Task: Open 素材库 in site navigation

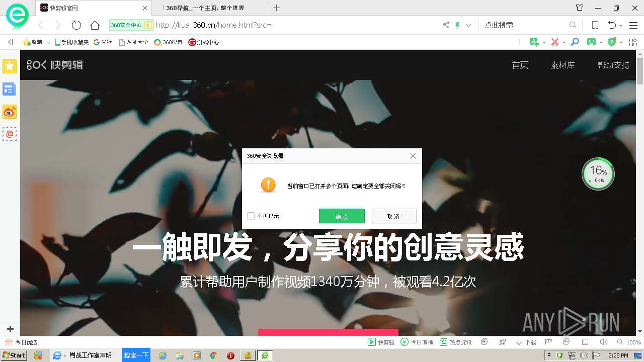Action: click(562, 65)
